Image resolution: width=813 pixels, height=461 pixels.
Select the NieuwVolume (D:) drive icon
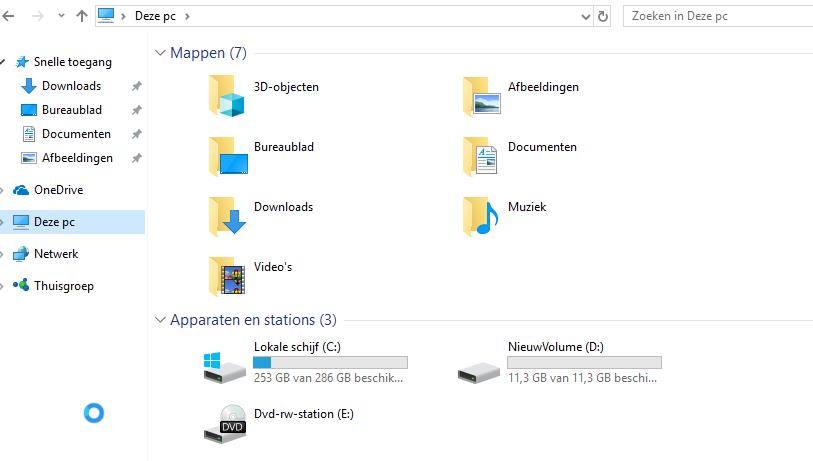click(478, 367)
